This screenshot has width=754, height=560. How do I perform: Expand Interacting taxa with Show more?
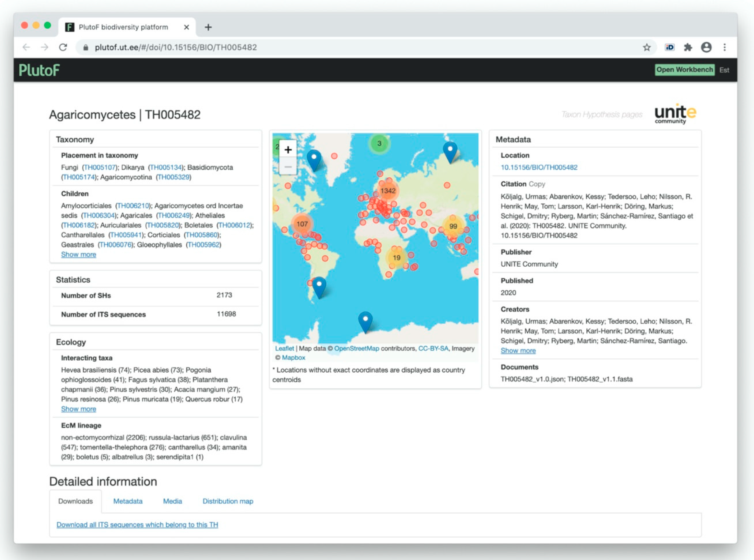pos(78,409)
